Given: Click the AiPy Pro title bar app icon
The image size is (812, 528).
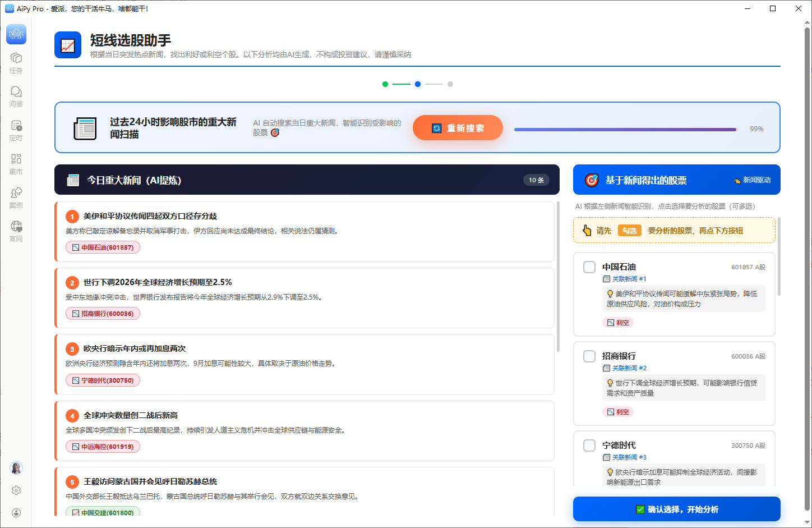Looking at the screenshot, I should 10,8.
